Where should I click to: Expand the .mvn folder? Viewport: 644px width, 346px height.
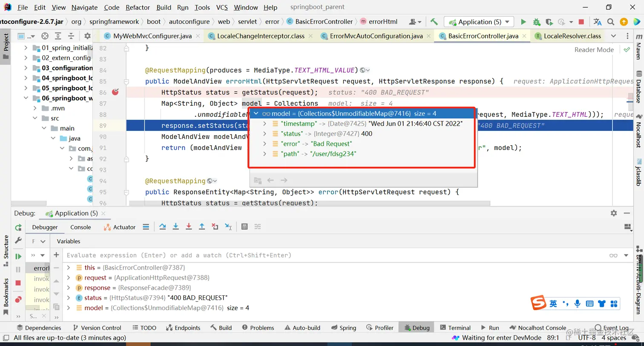(35, 108)
